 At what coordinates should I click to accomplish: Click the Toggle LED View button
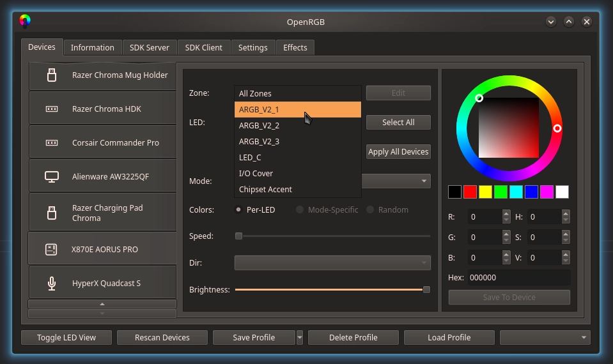point(66,337)
